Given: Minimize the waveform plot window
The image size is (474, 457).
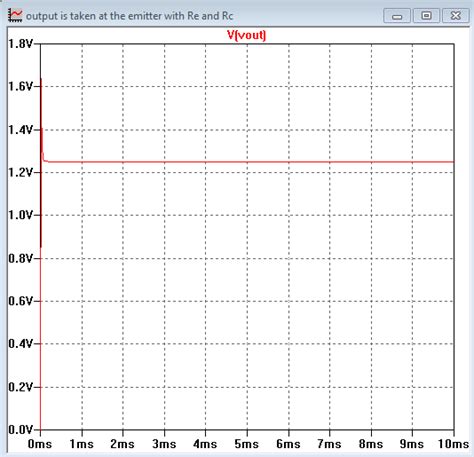Looking at the screenshot, I should (x=397, y=16).
